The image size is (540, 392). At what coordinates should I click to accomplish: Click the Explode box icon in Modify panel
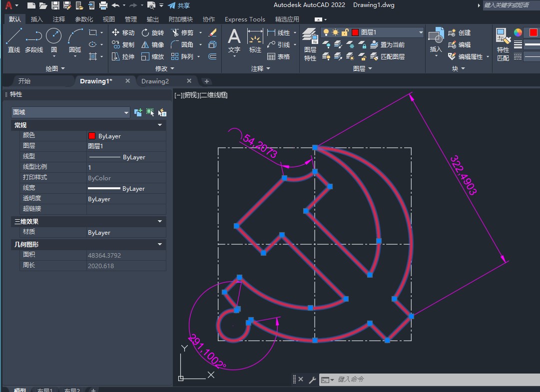pos(212,45)
